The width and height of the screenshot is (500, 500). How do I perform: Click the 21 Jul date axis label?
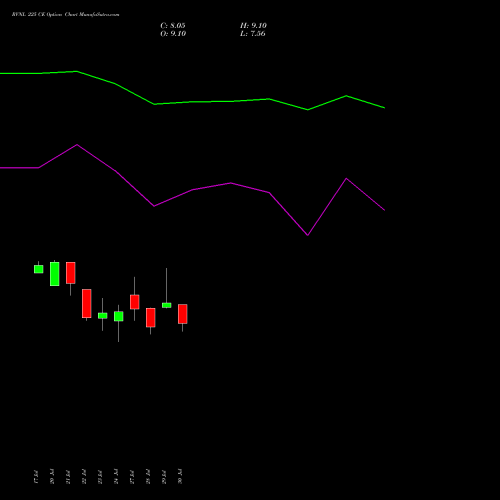[68, 477]
